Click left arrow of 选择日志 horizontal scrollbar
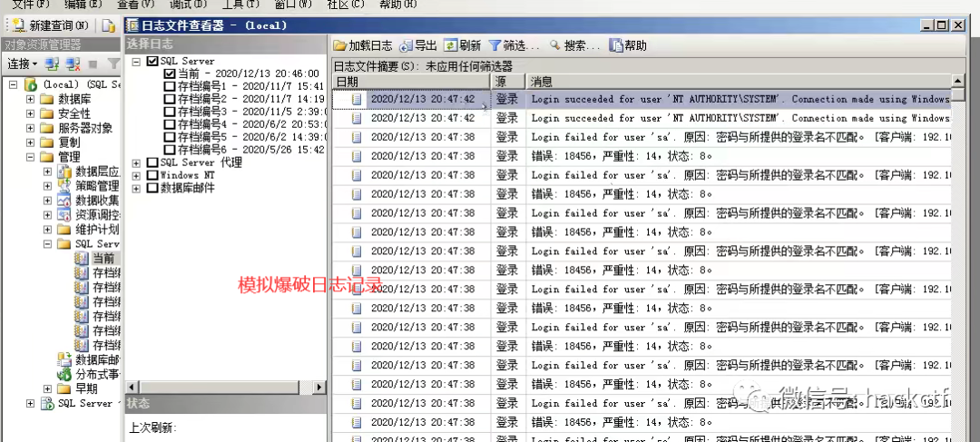The height and width of the screenshot is (442, 980). pos(131,388)
